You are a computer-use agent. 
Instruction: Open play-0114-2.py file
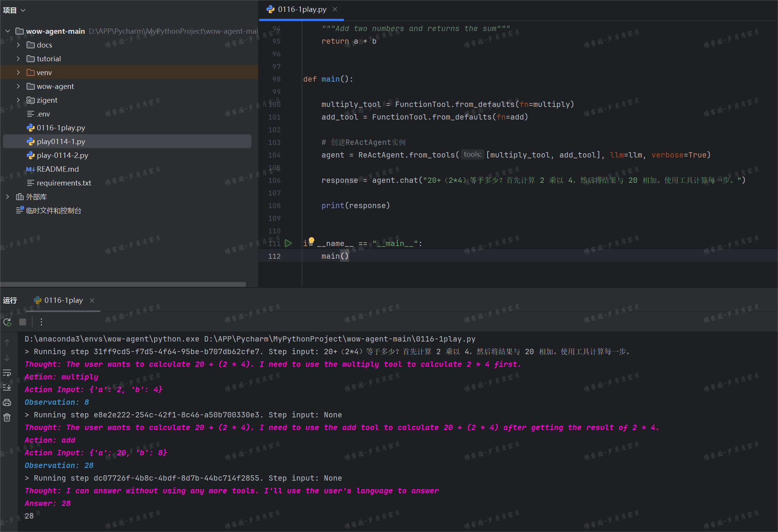pyautogui.click(x=62, y=155)
